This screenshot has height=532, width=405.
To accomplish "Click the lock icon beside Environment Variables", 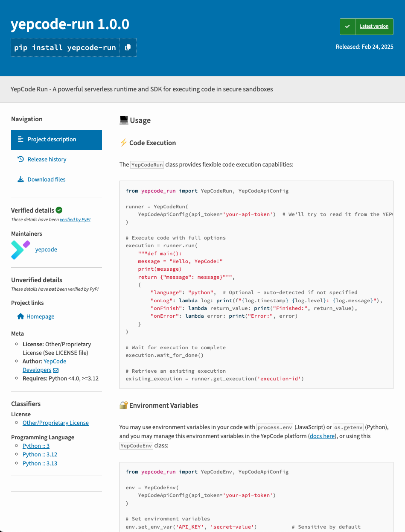I will click(x=123, y=405).
